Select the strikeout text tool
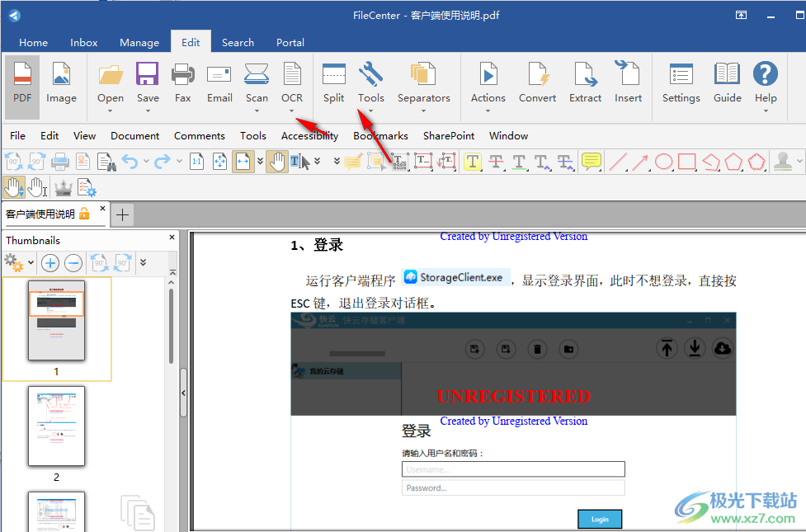This screenshot has height=532, width=806. pyautogui.click(x=496, y=162)
